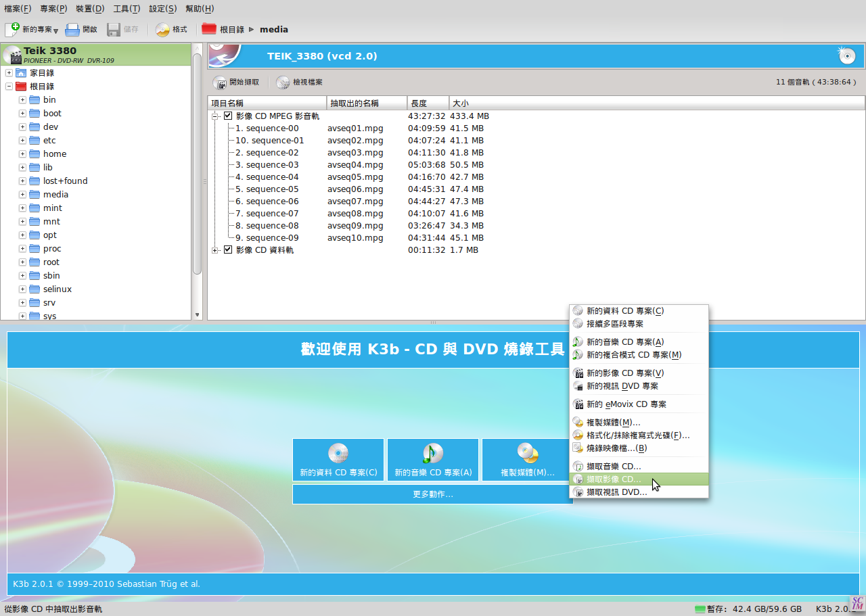This screenshot has height=616, width=866.
Task: Open the 新的專案 dropdown arrow
Action: (55, 31)
